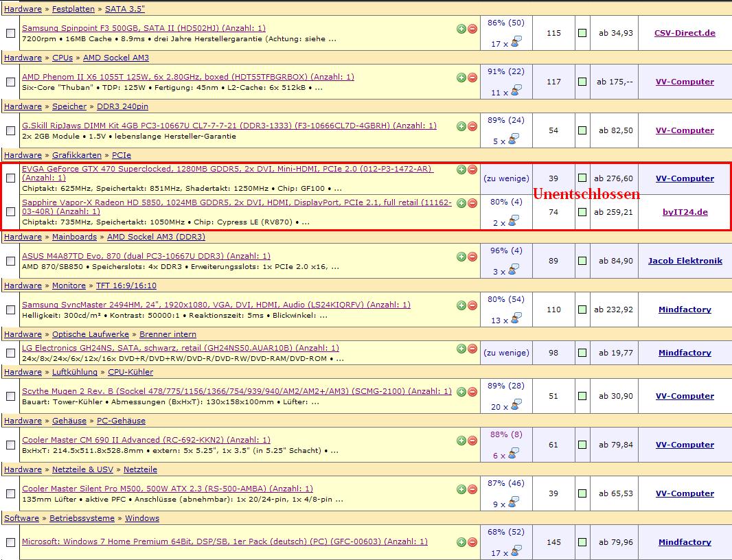
Task: Click price ab 175,-- for AMD Phenom
Action: coord(615,82)
